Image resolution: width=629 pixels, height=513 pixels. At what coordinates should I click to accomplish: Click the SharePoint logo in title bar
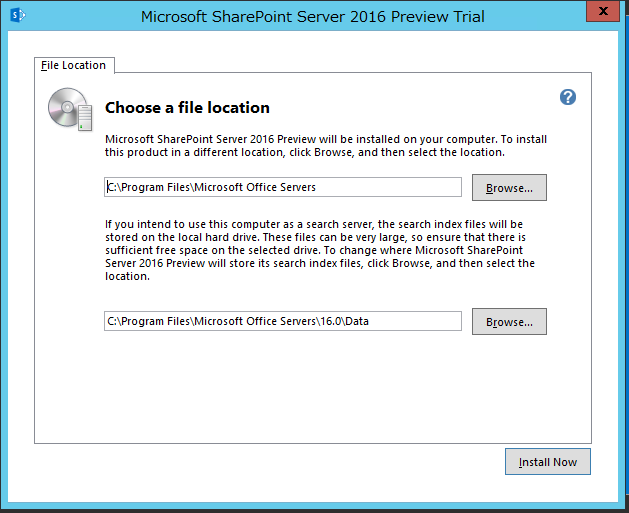pos(18,15)
